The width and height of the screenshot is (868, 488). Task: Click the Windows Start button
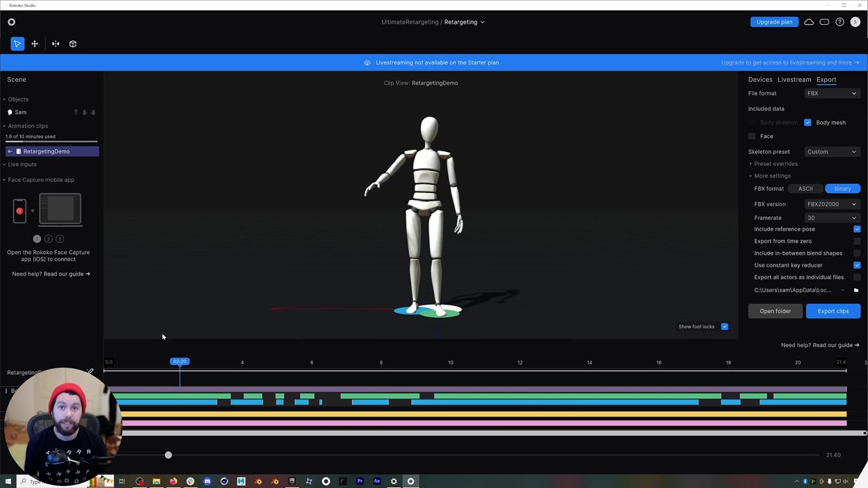(8, 481)
